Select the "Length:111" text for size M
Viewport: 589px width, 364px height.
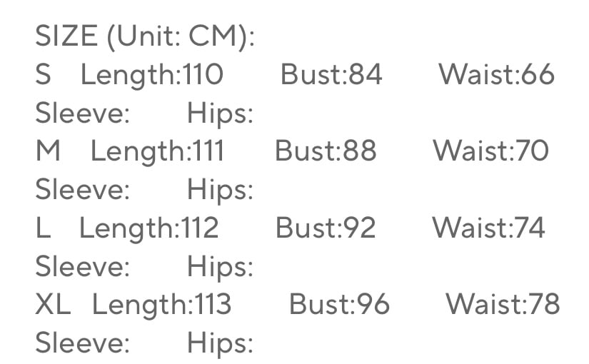[157, 151]
